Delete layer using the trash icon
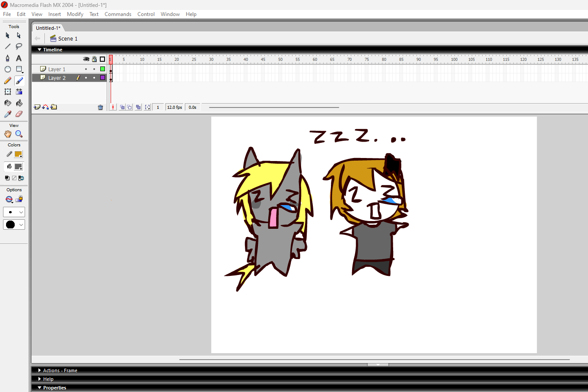The height and width of the screenshot is (392, 588). pyautogui.click(x=101, y=107)
